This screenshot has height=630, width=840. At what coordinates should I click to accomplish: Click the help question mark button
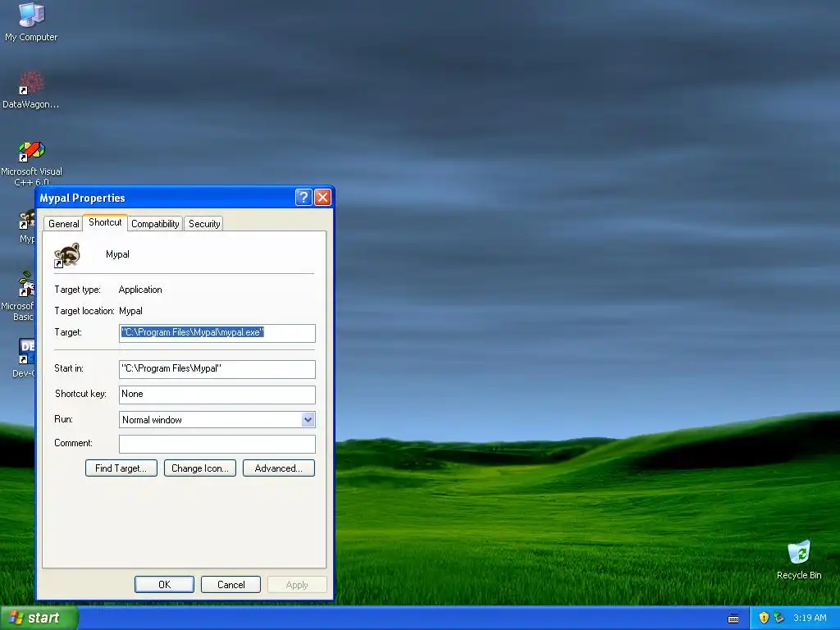click(x=304, y=197)
